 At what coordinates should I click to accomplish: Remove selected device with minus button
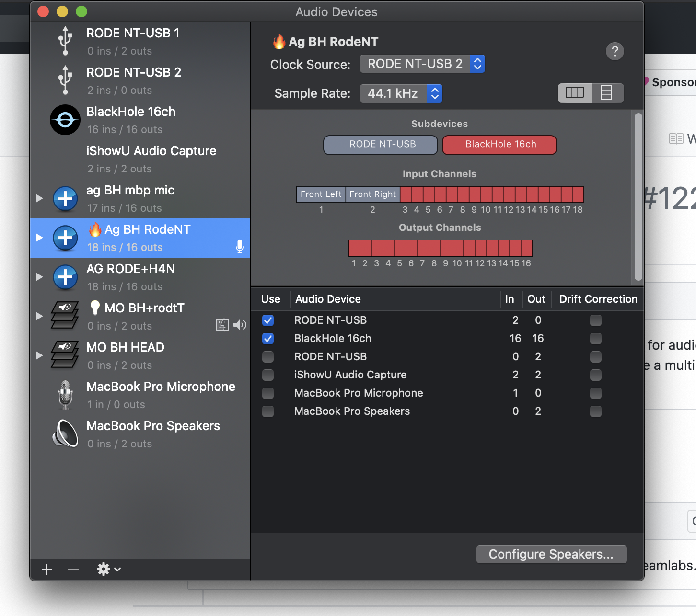click(x=73, y=570)
